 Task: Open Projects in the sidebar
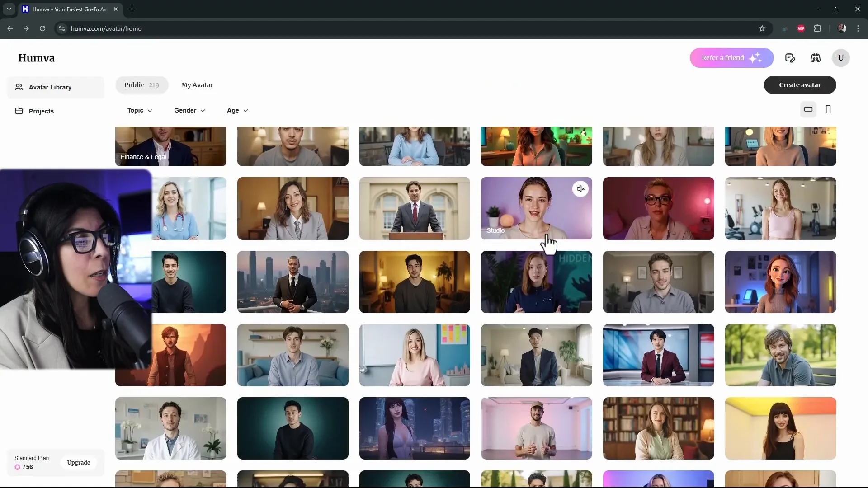coord(56,111)
